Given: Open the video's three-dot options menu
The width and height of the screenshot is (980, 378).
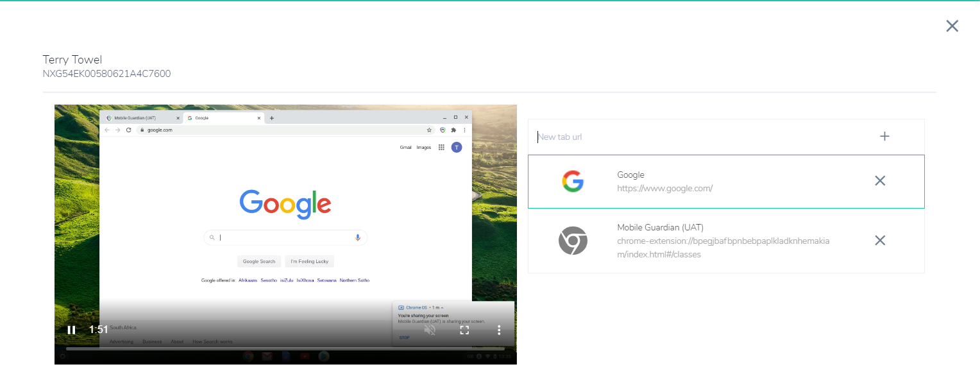Looking at the screenshot, I should [x=499, y=330].
